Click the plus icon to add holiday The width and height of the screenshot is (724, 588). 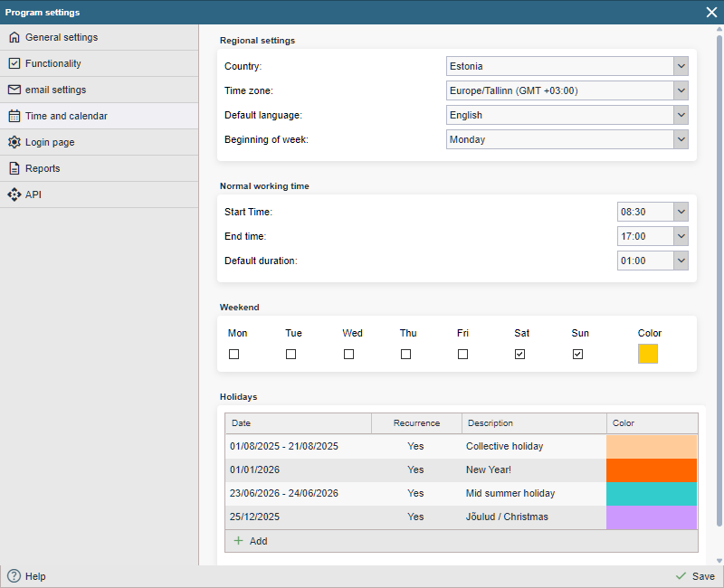pos(239,541)
